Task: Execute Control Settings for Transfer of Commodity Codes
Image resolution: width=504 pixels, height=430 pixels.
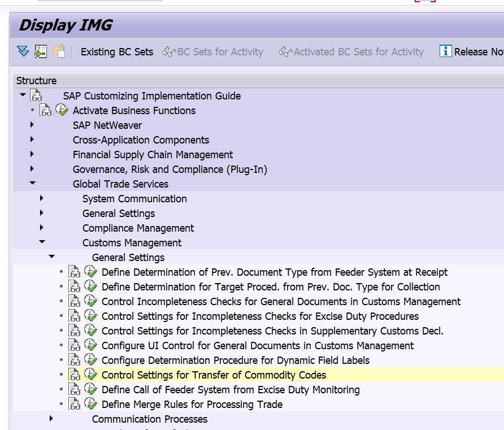Action: pyautogui.click(x=90, y=375)
